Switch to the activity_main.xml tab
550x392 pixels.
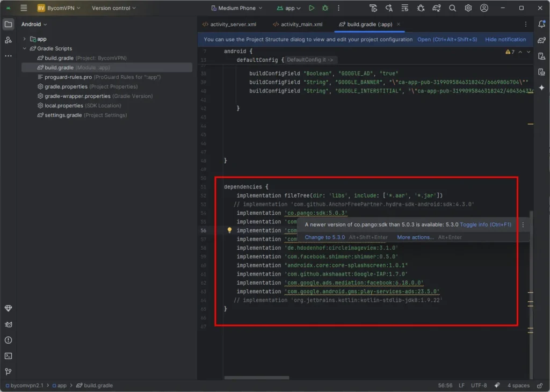[298, 24]
